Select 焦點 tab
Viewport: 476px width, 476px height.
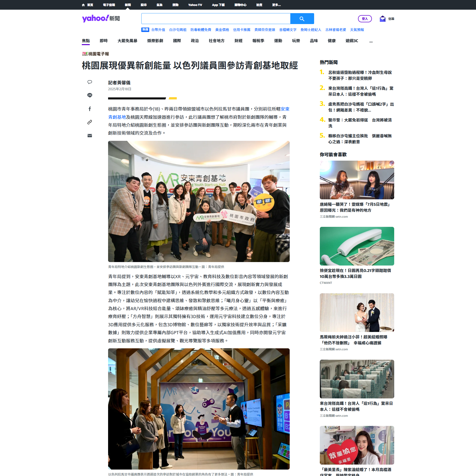pyautogui.click(x=86, y=41)
